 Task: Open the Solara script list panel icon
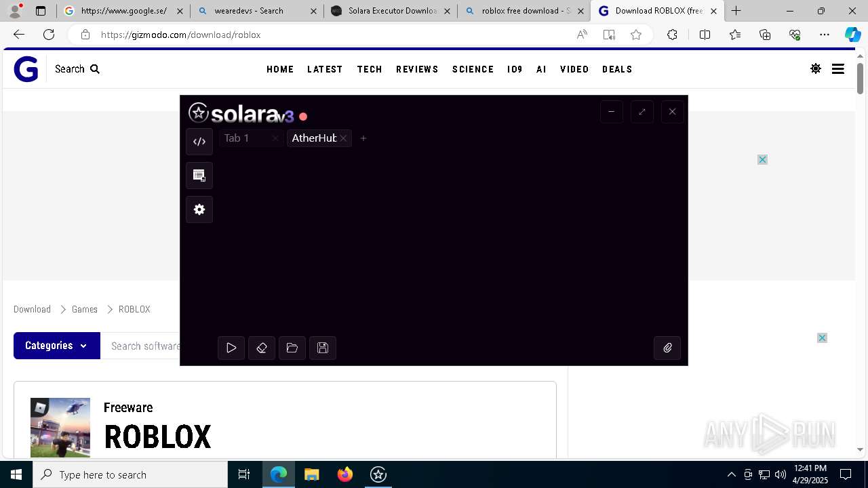click(x=199, y=176)
